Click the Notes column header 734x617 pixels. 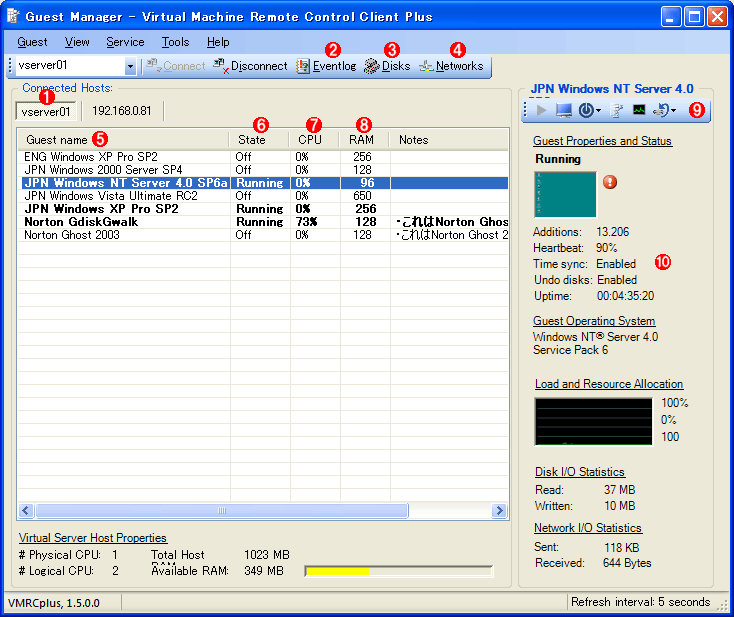[449, 140]
